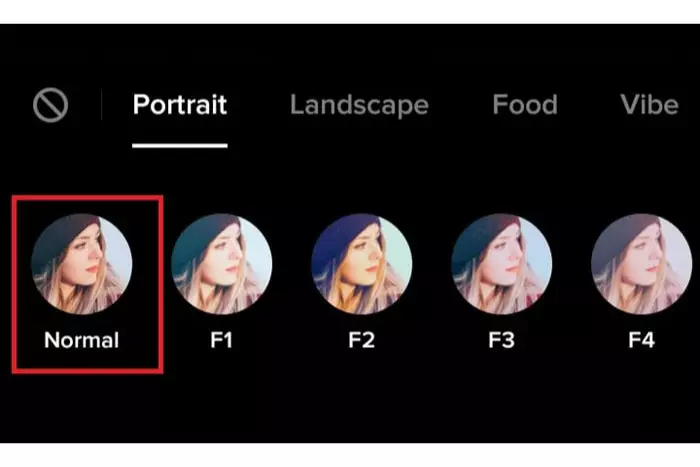Select the F3 filter thumbnail
This screenshot has width=700, height=467.
[x=502, y=264]
